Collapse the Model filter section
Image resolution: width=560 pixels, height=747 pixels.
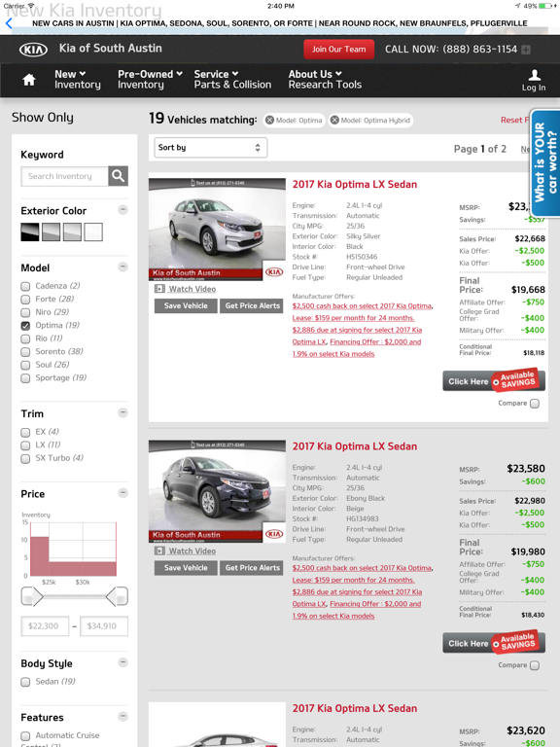click(122, 267)
